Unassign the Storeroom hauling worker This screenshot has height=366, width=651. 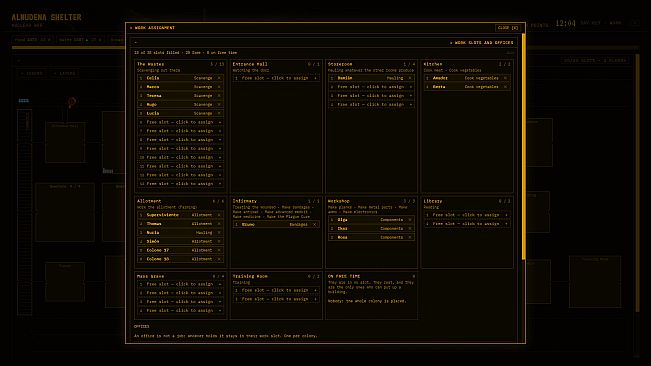[410, 78]
